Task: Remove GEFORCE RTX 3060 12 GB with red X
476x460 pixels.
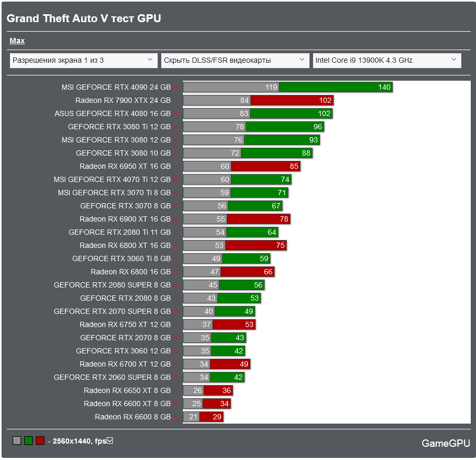Action: click(176, 351)
